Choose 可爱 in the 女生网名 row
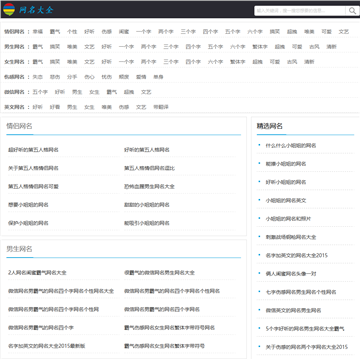Viewport: 360px width, 360px height. tap(275, 62)
